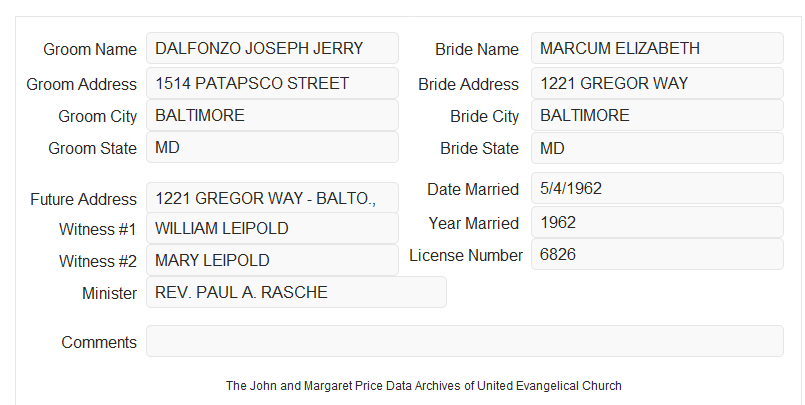805x405 pixels.
Task: Focus the Groom City field
Action: [x=272, y=115]
